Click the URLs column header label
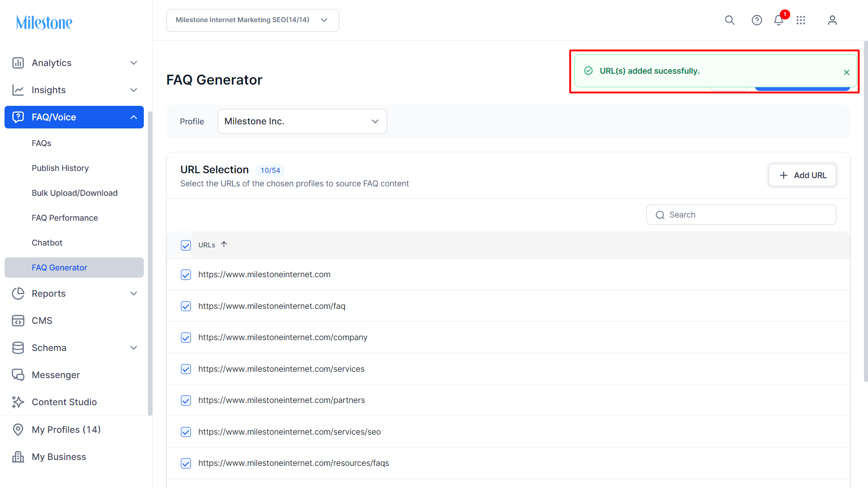The width and height of the screenshot is (868, 488). 207,245
